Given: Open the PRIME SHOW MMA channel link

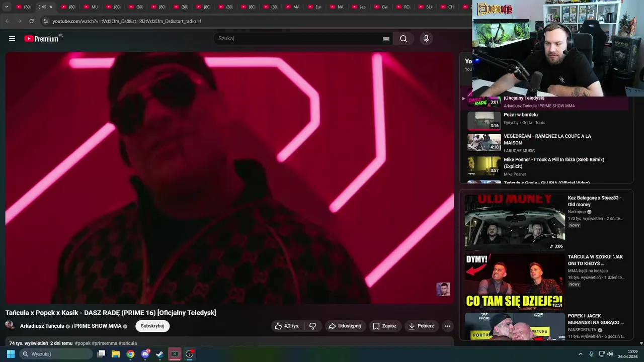Looking at the screenshot, I should point(98,326).
